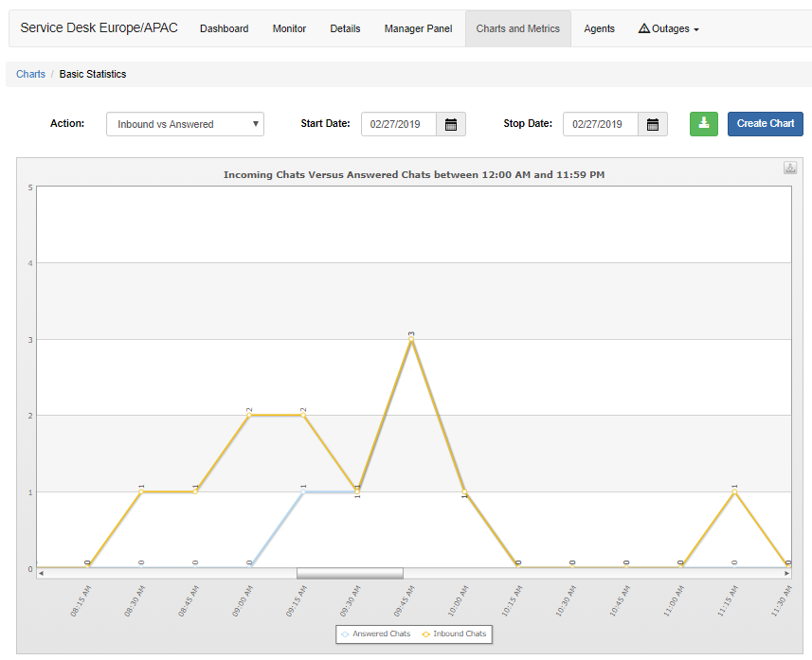This screenshot has height=660, width=812.
Task: Click the Action: label
Action: pos(67,124)
